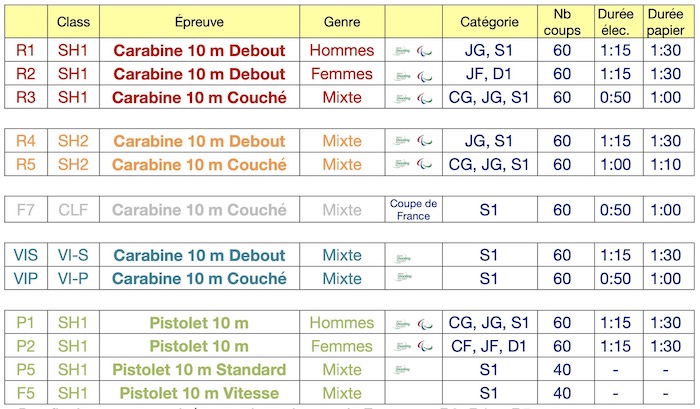Click the shooting federation logo in the VIS row

[x=402, y=258]
